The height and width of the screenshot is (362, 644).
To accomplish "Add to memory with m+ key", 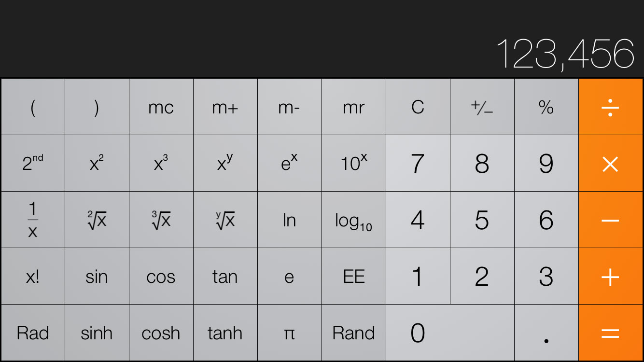I will tap(225, 107).
